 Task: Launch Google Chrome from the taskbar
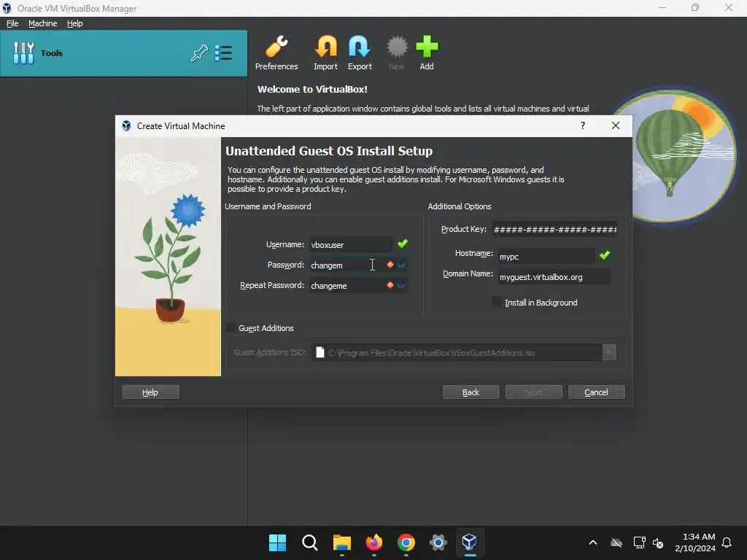click(406, 542)
